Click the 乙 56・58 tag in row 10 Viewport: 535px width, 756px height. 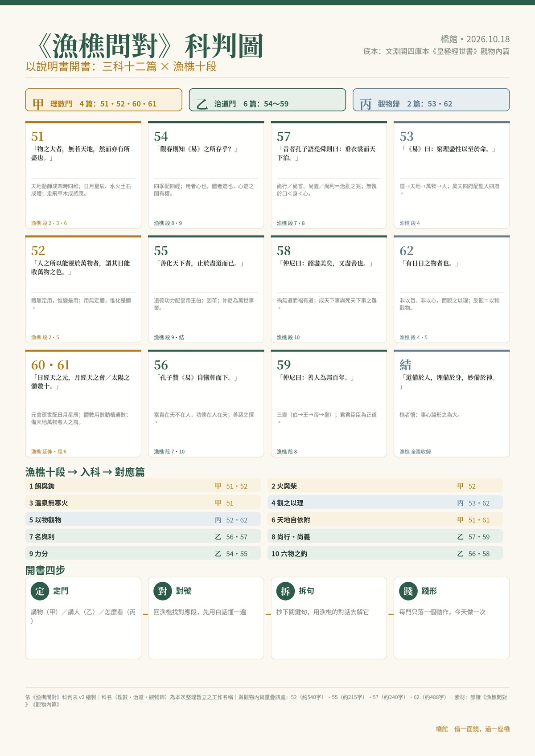(473, 554)
